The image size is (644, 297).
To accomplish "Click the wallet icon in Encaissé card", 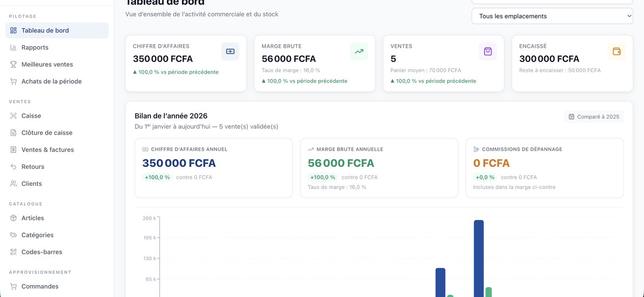I will click(616, 51).
